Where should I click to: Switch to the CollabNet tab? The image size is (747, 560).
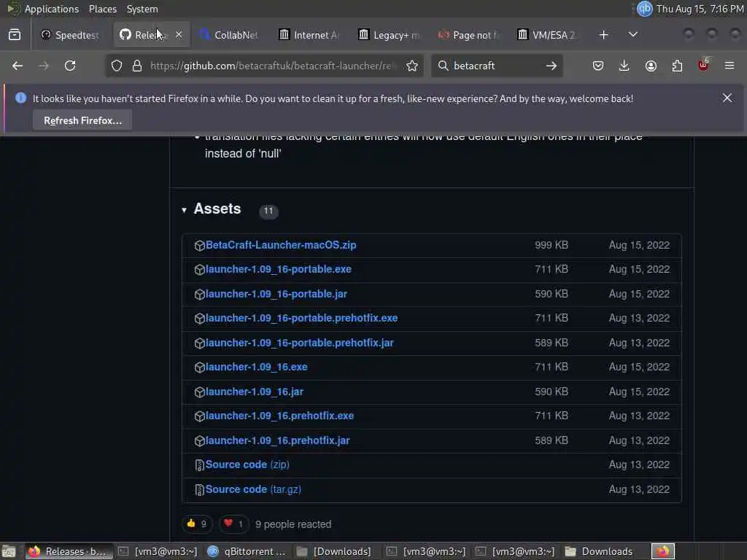click(229, 35)
